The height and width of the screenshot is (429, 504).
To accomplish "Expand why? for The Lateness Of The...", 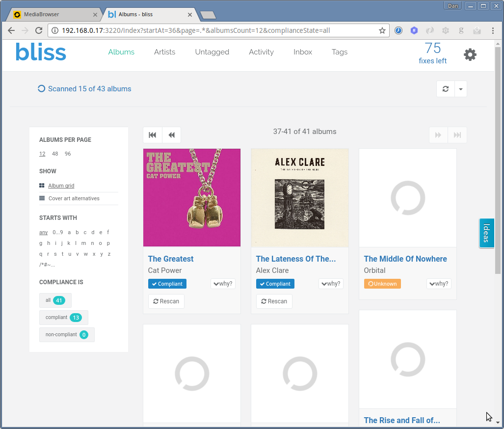I will click(x=331, y=284).
